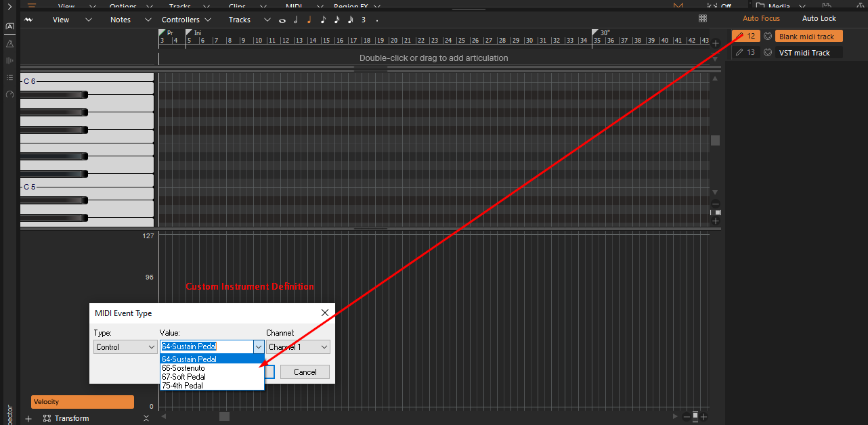Open the Controllers menu in piano roll
The image size is (868, 425).
pos(186,20)
